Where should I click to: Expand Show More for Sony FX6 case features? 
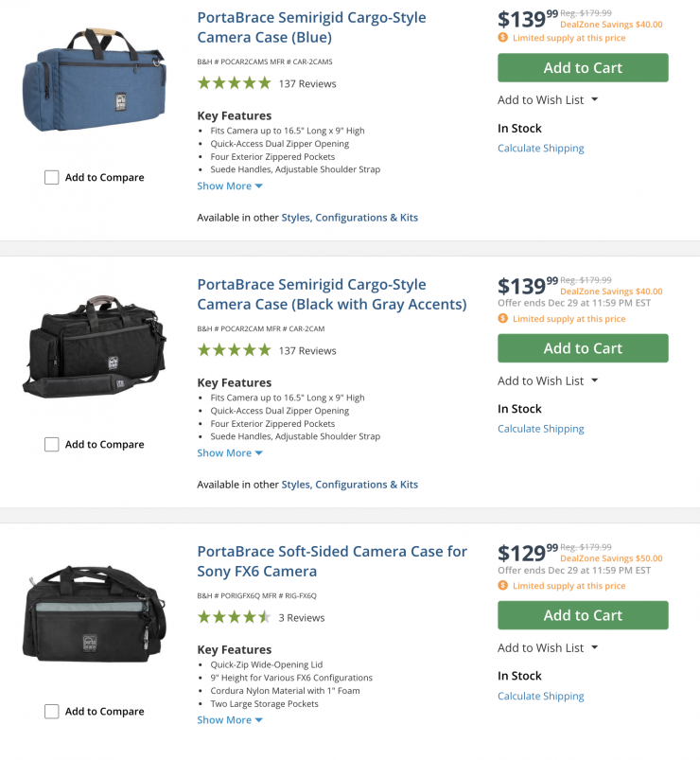230,720
